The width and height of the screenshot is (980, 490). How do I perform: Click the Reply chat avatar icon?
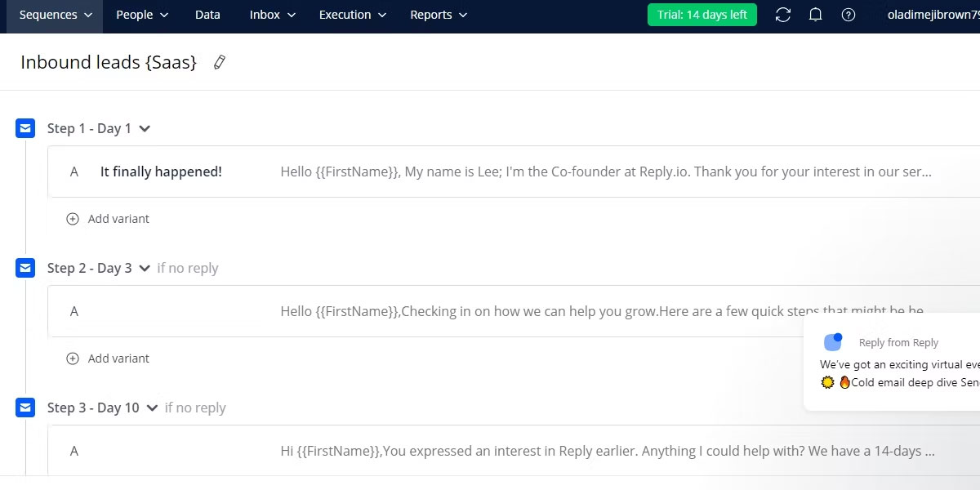[x=833, y=342]
